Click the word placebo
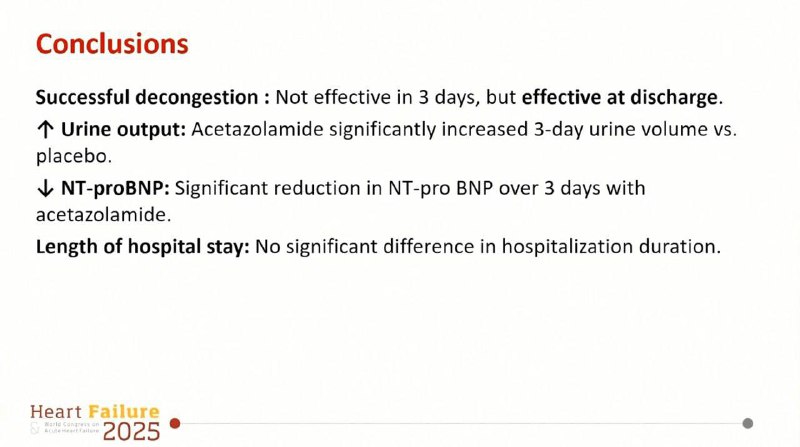Screen dimensions: 800x447 (x=71, y=157)
